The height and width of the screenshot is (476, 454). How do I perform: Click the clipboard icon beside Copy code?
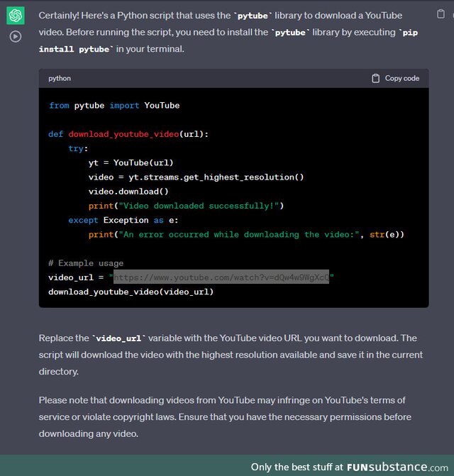(376, 78)
